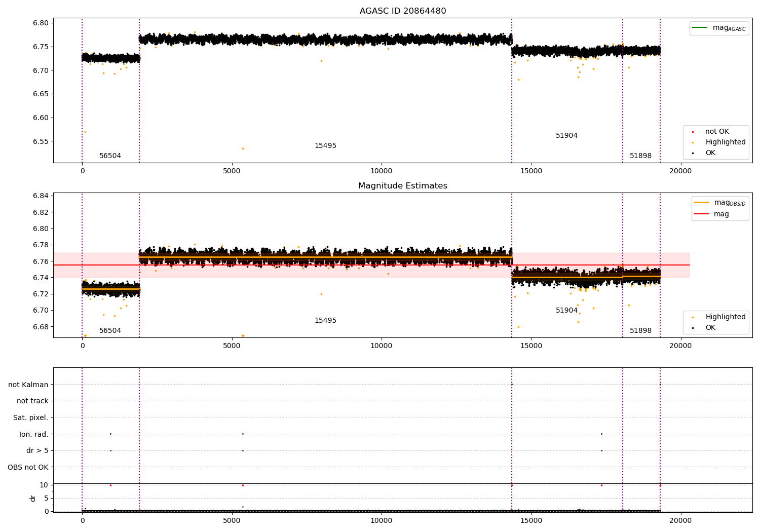
Task: Click the 'not track' row label
Action: pyautogui.click(x=32, y=401)
